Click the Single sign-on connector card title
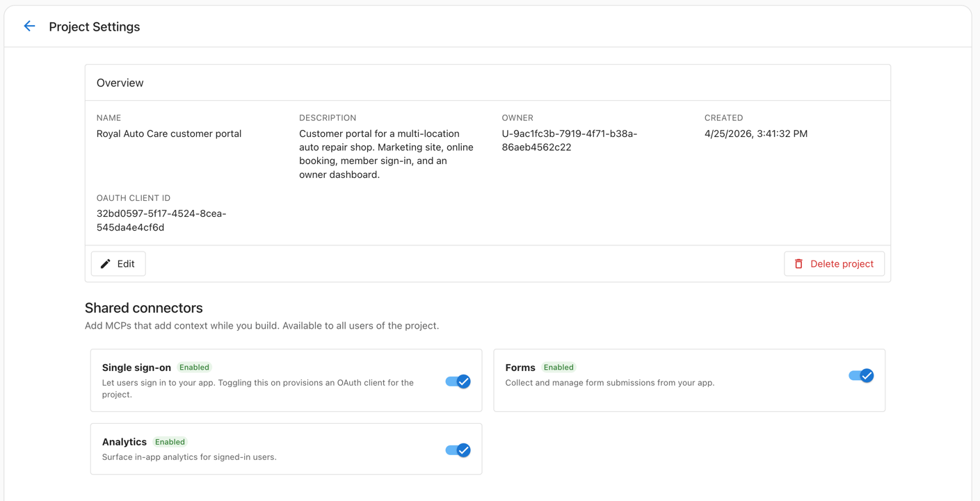This screenshot has height=501, width=980. (136, 367)
